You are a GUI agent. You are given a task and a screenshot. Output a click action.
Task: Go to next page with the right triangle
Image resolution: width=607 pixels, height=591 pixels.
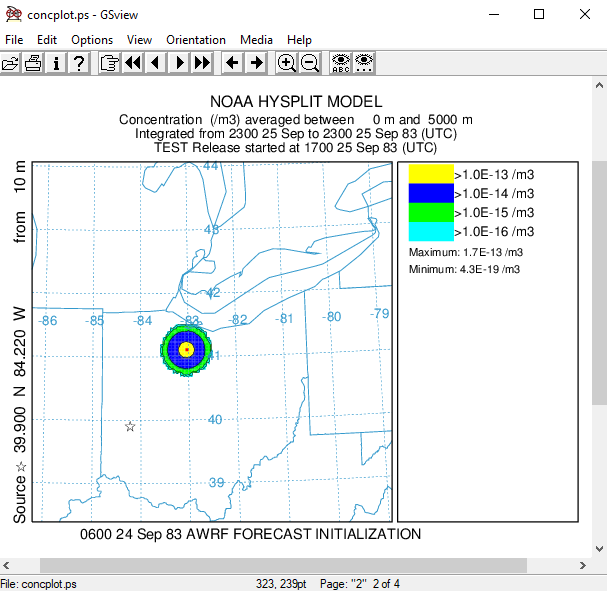pos(179,63)
